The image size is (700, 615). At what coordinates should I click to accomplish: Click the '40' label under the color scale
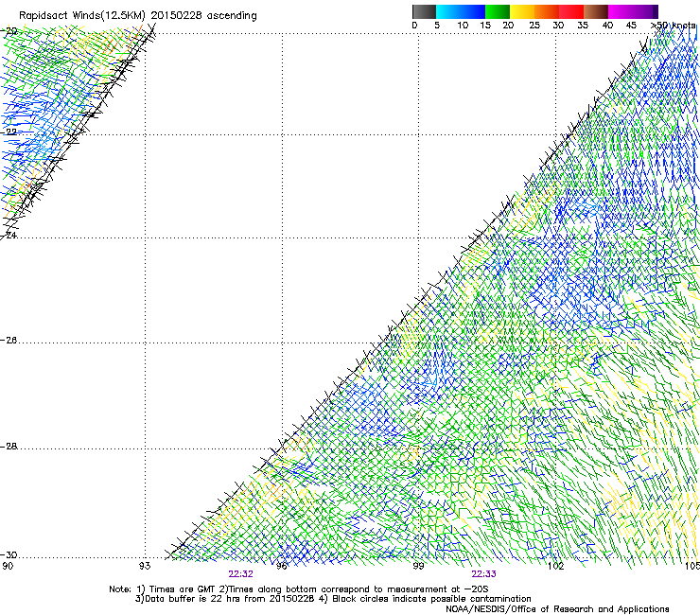click(x=607, y=26)
